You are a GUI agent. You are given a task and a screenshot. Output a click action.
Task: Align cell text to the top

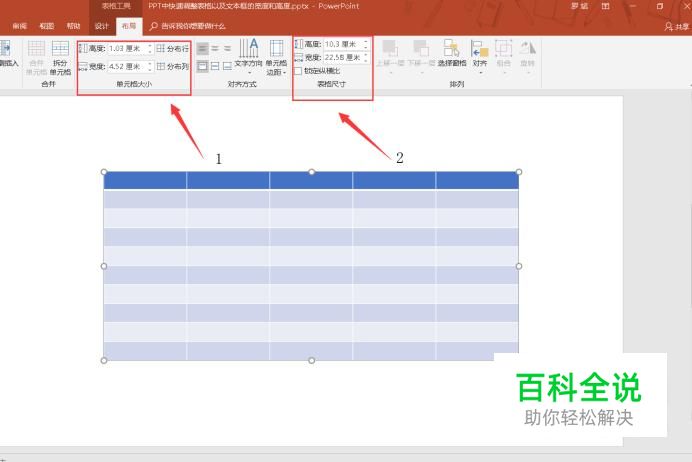(203, 66)
